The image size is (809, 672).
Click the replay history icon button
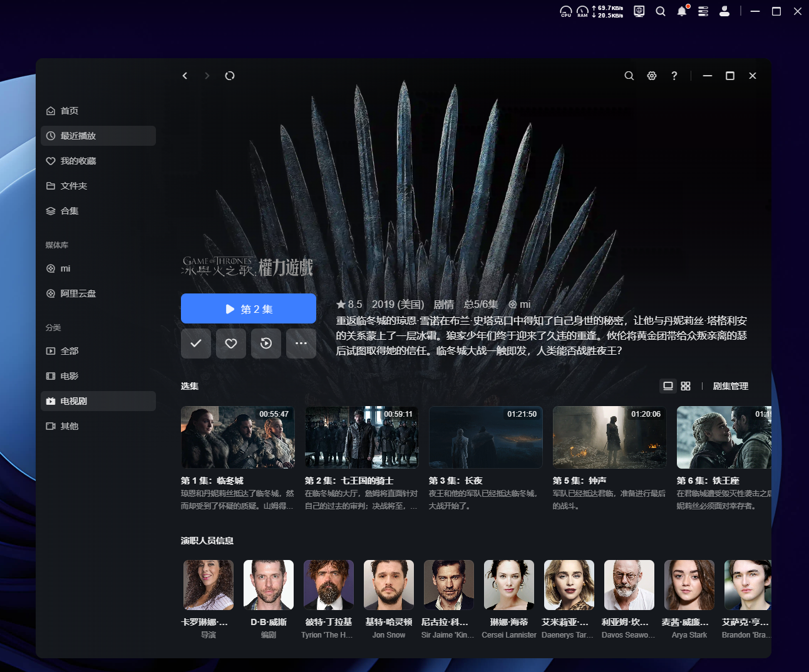(x=266, y=344)
